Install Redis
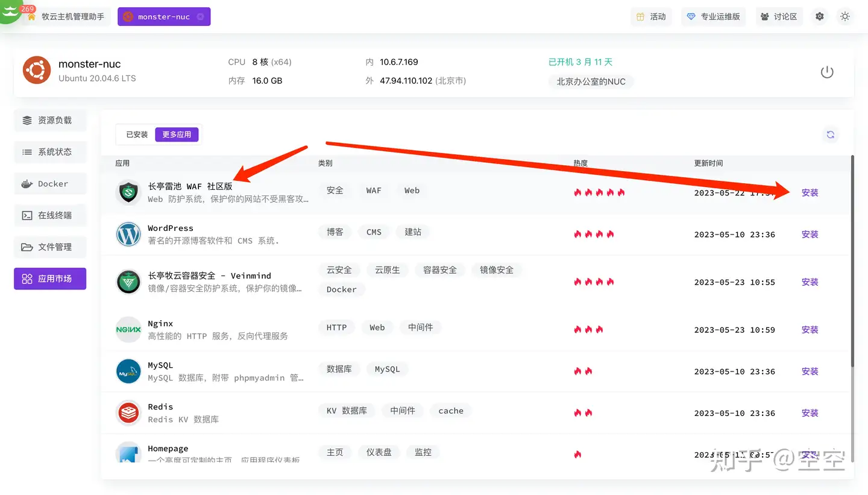 [x=810, y=413]
